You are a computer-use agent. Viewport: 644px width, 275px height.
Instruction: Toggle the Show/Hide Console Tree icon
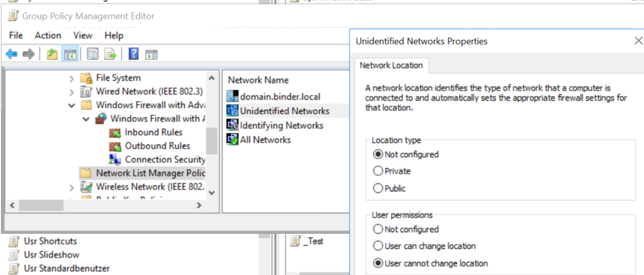tap(70, 54)
